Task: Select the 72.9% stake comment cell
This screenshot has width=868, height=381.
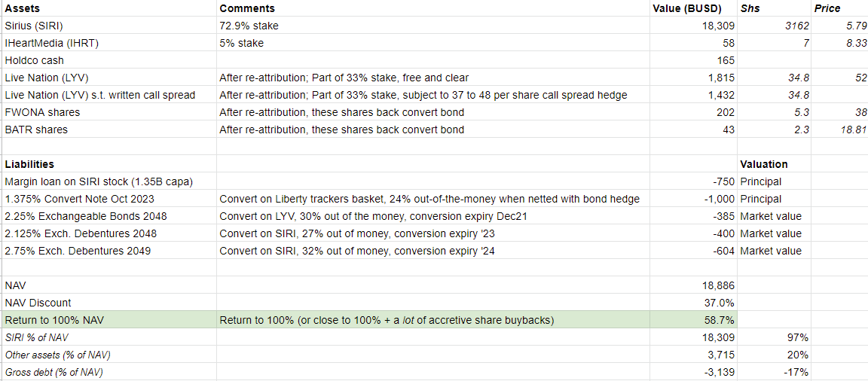Action: pos(433,26)
